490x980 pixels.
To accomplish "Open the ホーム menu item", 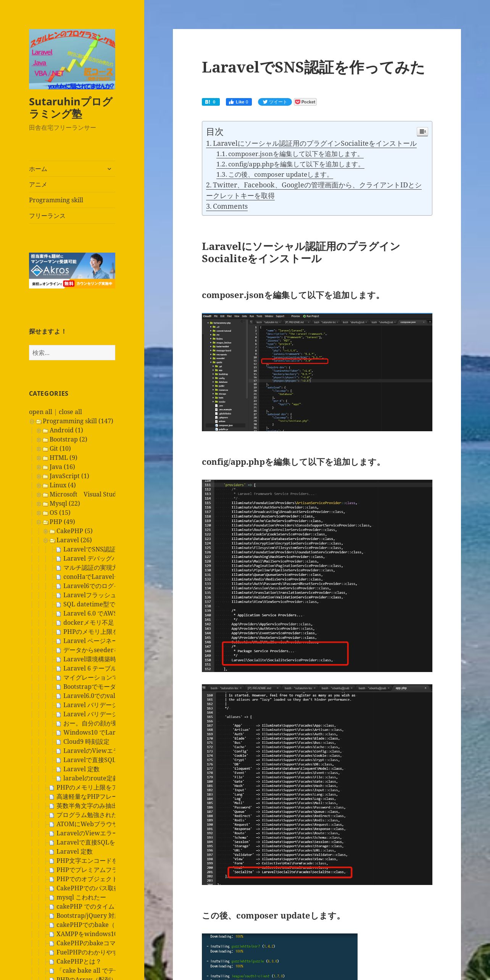I will [38, 169].
